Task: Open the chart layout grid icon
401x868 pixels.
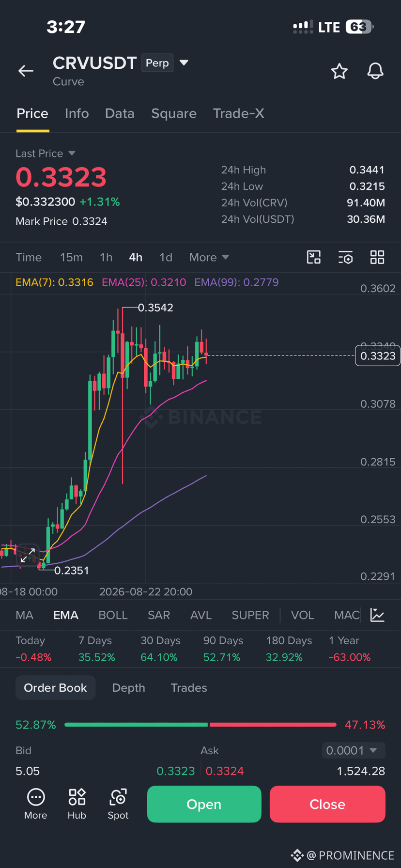Action: [377, 257]
